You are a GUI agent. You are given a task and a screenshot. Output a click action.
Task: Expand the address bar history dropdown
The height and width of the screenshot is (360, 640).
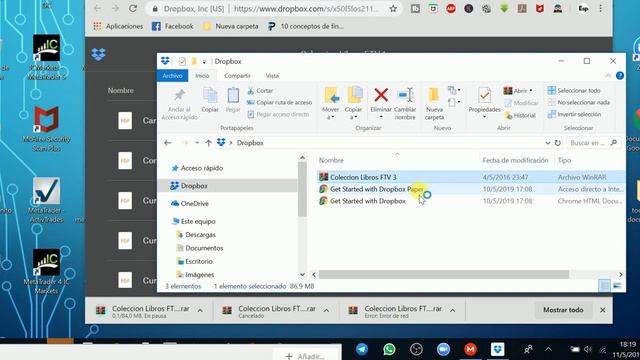[x=547, y=143]
